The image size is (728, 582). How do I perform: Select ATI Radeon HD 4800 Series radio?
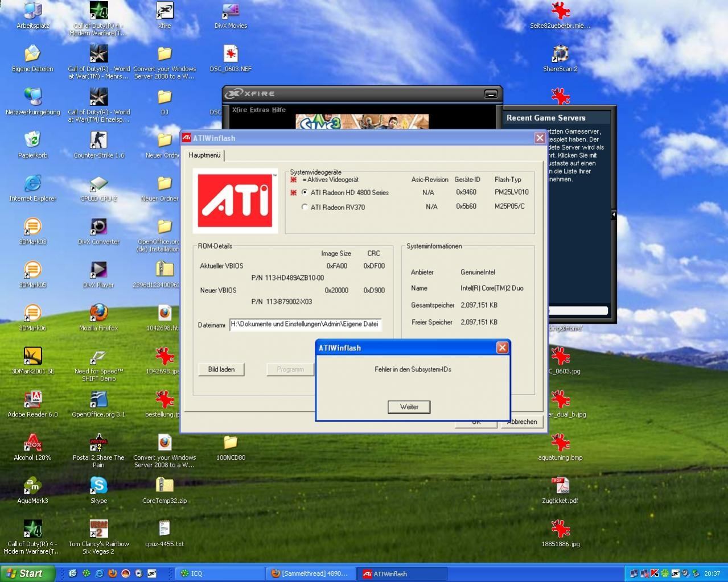point(305,192)
